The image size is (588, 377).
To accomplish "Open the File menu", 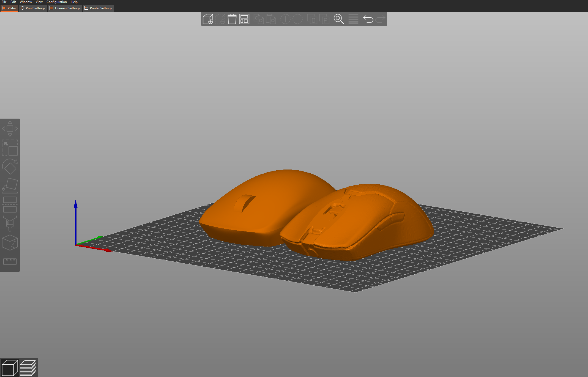I will 4,2.
